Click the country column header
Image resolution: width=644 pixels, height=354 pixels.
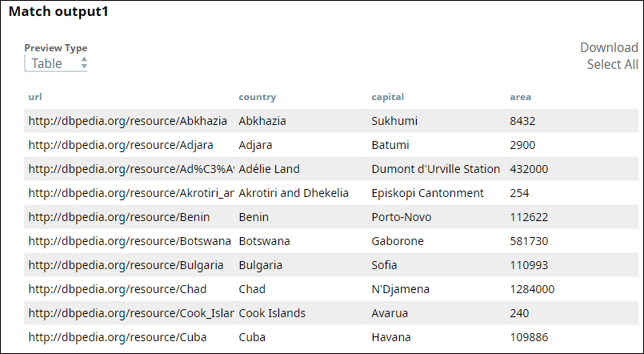[x=257, y=97]
